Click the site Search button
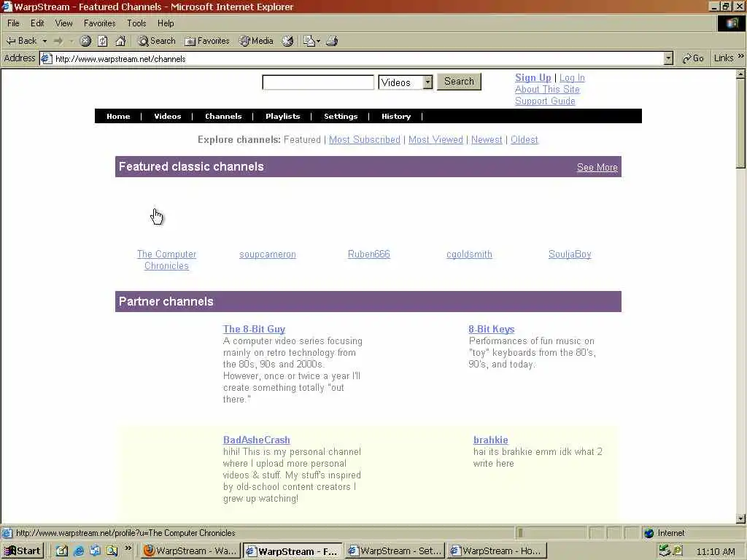This screenshot has width=747, height=560. (x=459, y=82)
